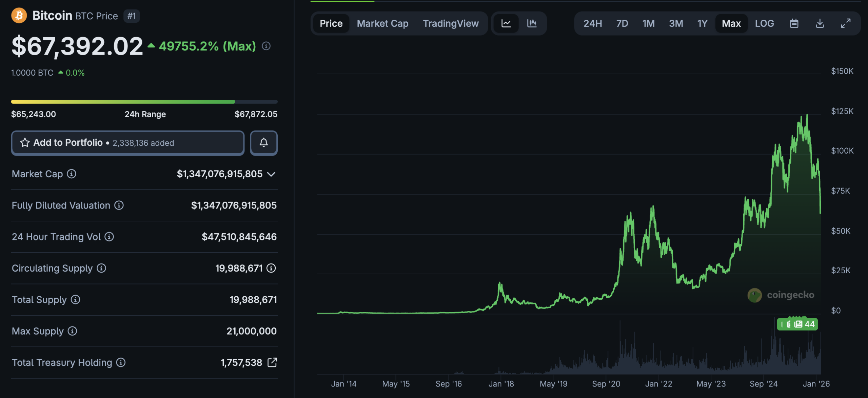The width and height of the screenshot is (868, 398).
Task: Click the $67,392.02 price value
Action: tap(77, 46)
